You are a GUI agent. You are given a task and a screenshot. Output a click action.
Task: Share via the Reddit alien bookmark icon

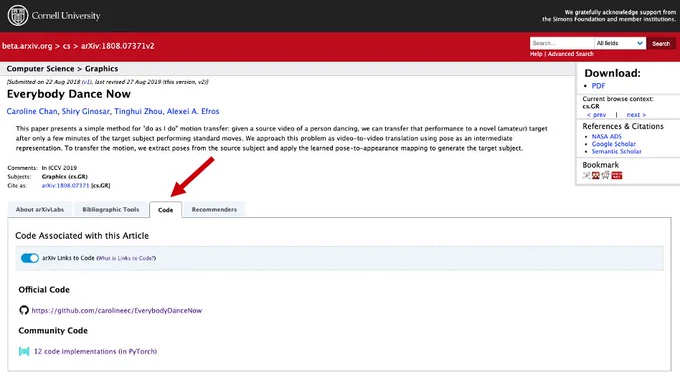pyautogui.click(x=605, y=175)
